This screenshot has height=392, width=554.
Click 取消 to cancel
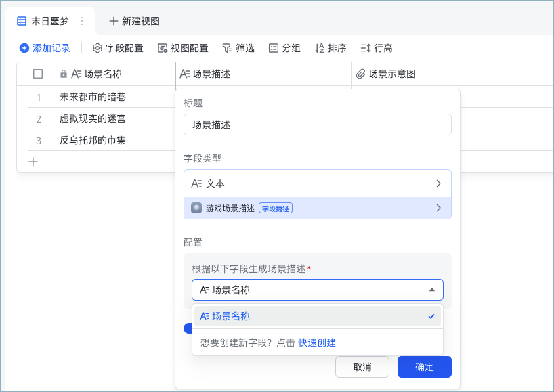(x=362, y=367)
